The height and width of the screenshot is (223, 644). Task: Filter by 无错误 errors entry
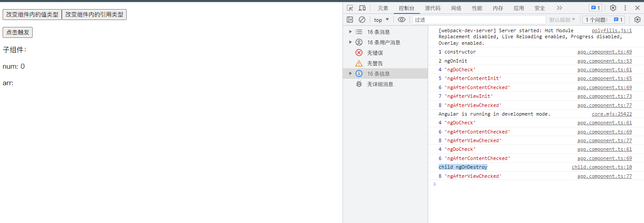click(x=375, y=53)
